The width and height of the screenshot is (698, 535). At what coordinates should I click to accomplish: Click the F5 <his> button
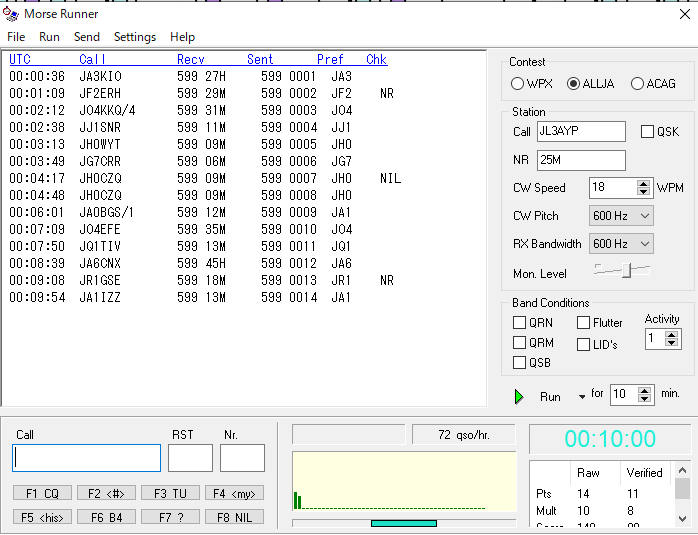(x=42, y=517)
